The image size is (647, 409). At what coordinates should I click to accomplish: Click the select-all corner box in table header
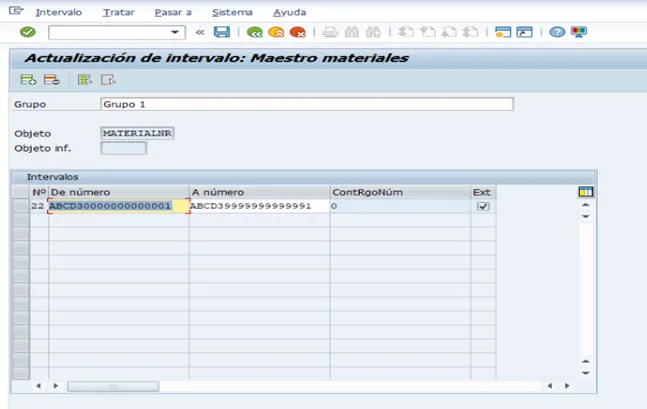21,192
